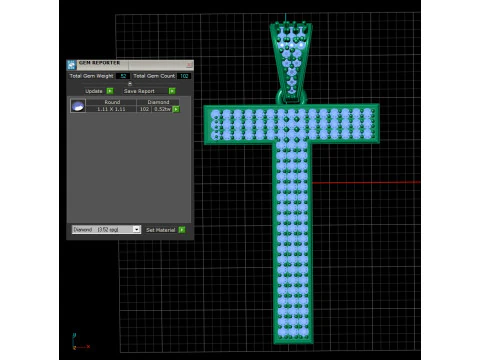The image size is (480, 360).
Task: Select the 'Round' cell
Action: click(111, 102)
